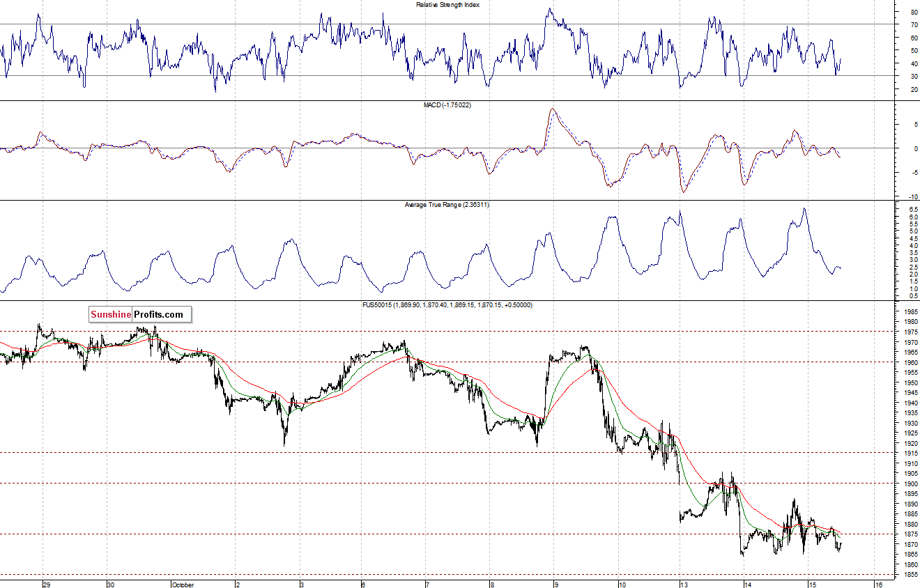
Task: Select MACD axis value -5
Action: tap(914, 172)
